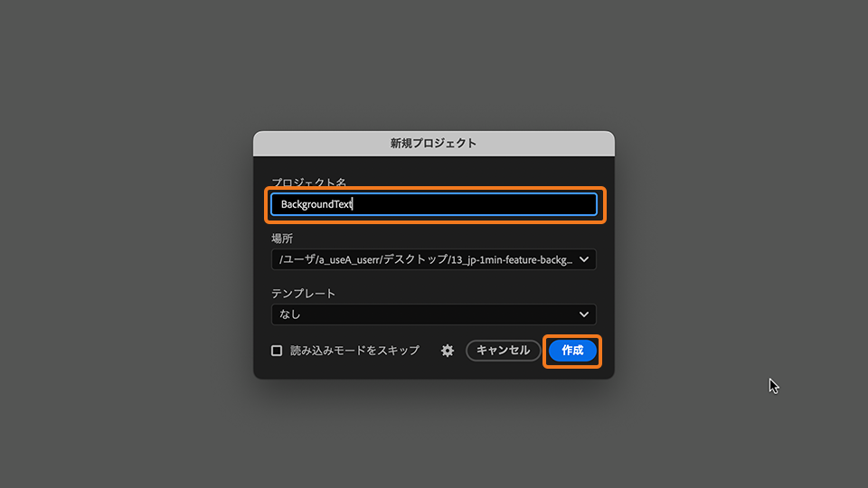Viewport: 868px width, 488px height.
Task: Cancel with the キャンセル button
Action: coord(503,351)
